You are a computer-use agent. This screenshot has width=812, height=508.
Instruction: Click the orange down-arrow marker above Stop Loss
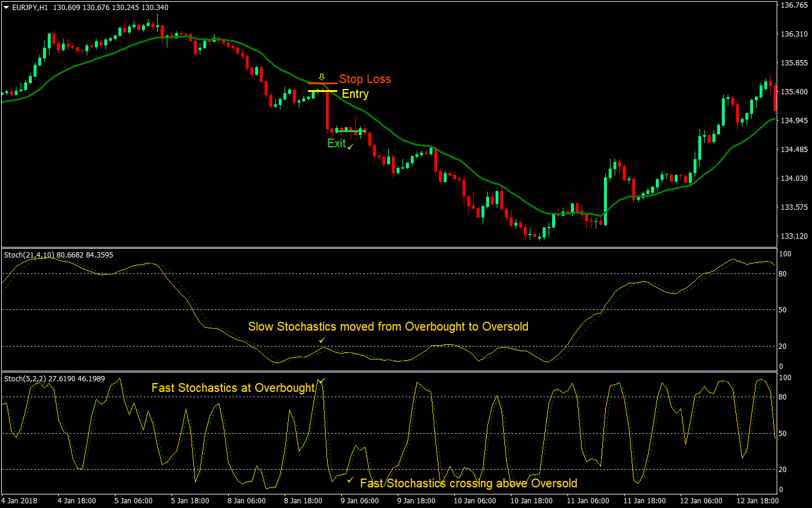point(321,77)
